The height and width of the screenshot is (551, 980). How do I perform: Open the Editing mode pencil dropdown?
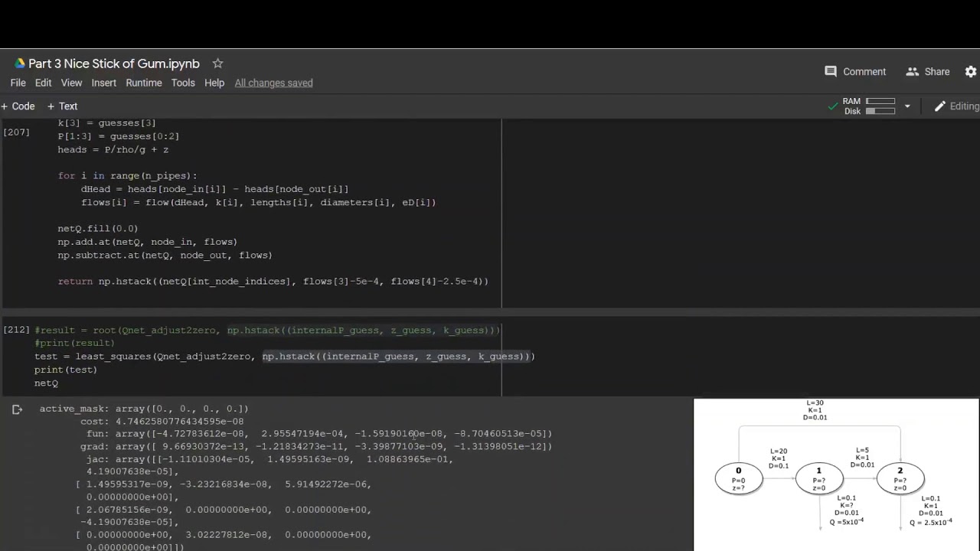tap(956, 106)
